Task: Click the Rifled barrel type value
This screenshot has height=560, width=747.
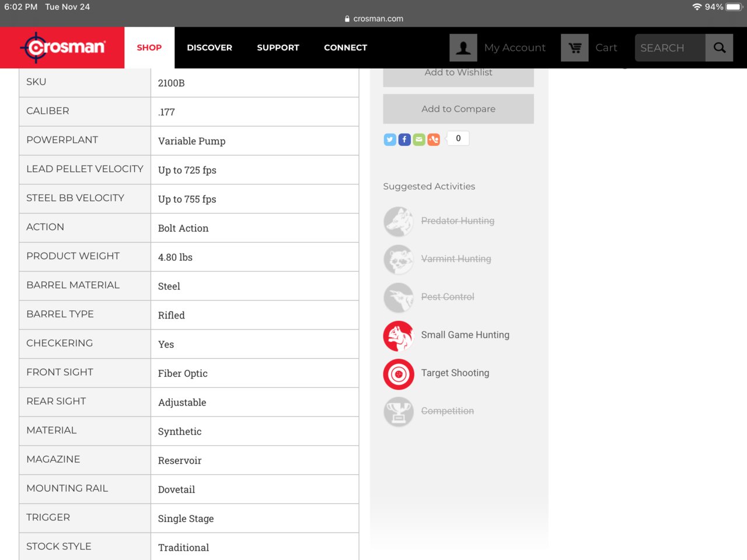Action: click(x=171, y=316)
